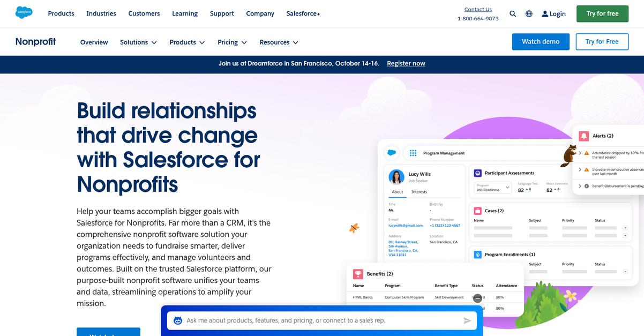Expand the Benefit Disbursement alert chevron
The width and height of the screenshot is (644, 336).
point(580,186)
